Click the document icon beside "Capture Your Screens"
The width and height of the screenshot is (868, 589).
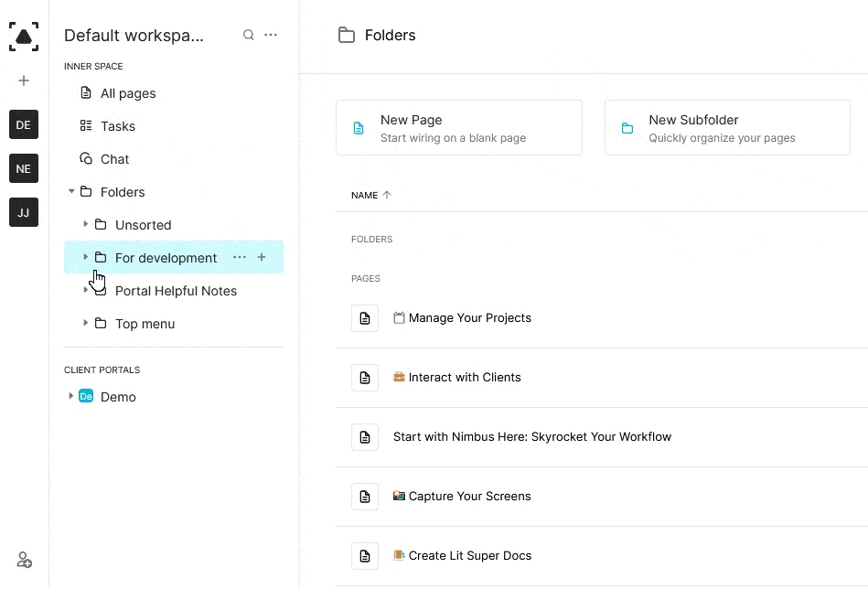pyautogui.click(x=365, y=497)
